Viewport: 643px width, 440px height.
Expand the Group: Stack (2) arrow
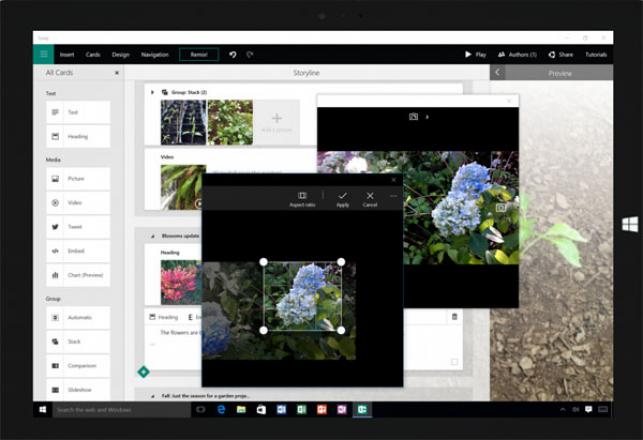[x=152, y=92]
